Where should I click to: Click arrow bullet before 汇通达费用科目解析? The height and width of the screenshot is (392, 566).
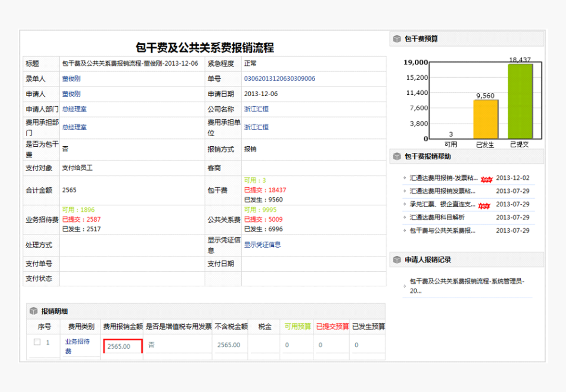click(x=404, y=218)
